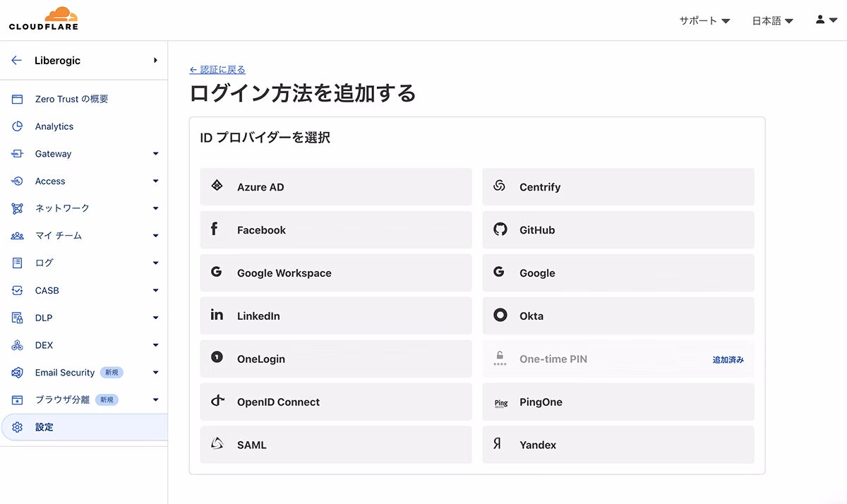This screenshot has width=847, height=504.
Task: Click the Azure AD logo icon
Action: pyautogui.click(x=217, y=186)
